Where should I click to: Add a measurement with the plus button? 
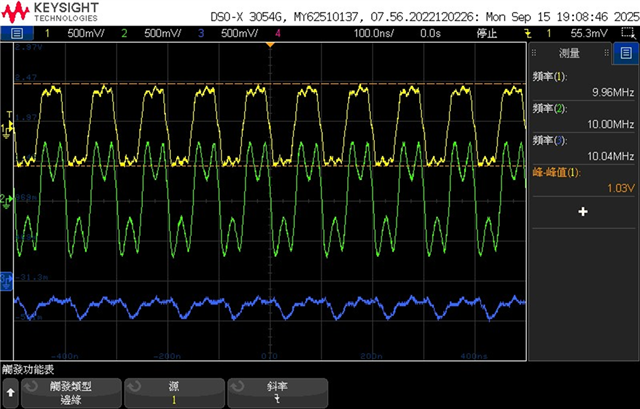coord(583,211)
